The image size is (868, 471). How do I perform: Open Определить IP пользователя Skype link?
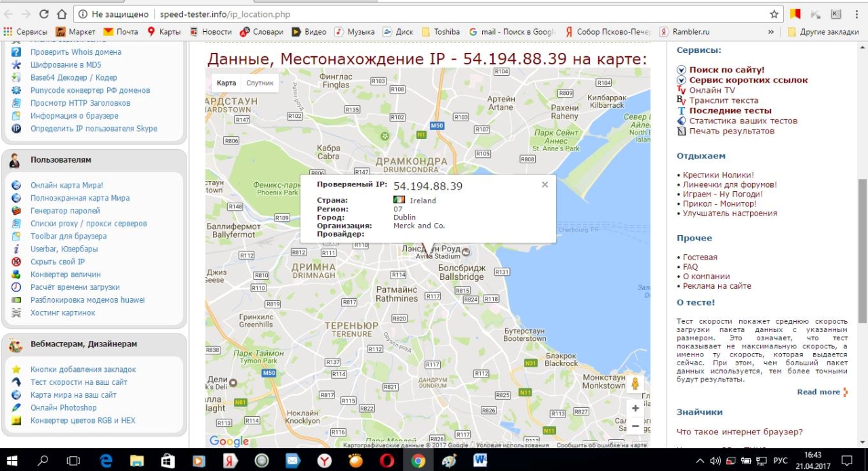pyautogui.click(x=94, y=129)
